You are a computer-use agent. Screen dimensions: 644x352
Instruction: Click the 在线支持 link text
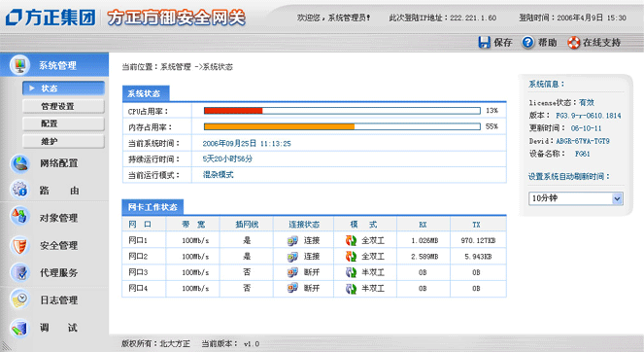pyautogui.click(x=601, y=43)
